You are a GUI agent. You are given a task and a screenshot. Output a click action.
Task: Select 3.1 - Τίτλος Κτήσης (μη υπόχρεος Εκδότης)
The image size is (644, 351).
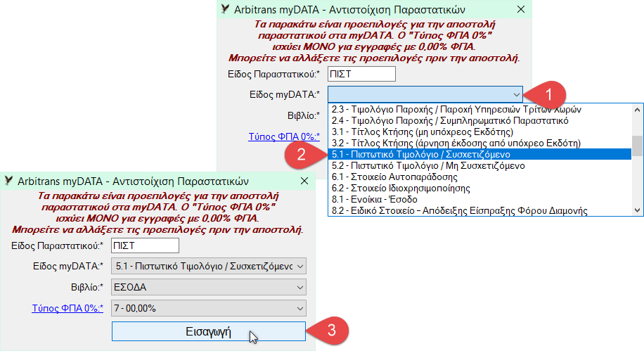coord(479,132)
